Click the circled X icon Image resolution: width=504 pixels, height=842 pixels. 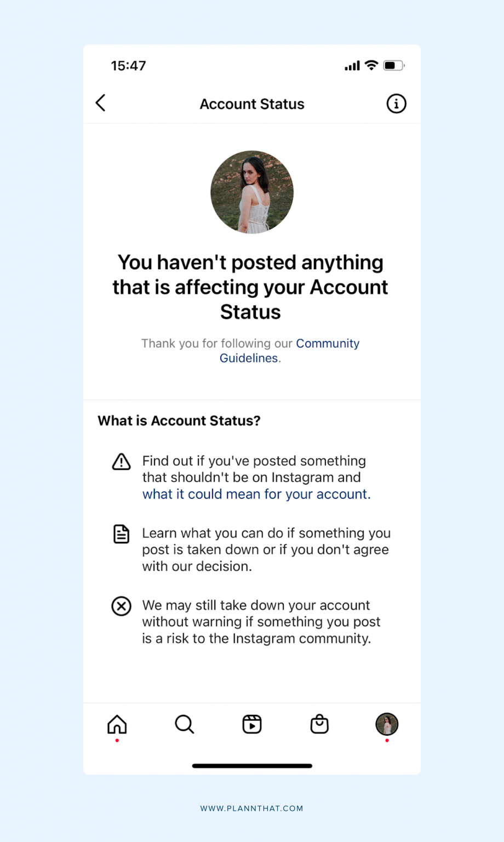[x=121, y=606]
